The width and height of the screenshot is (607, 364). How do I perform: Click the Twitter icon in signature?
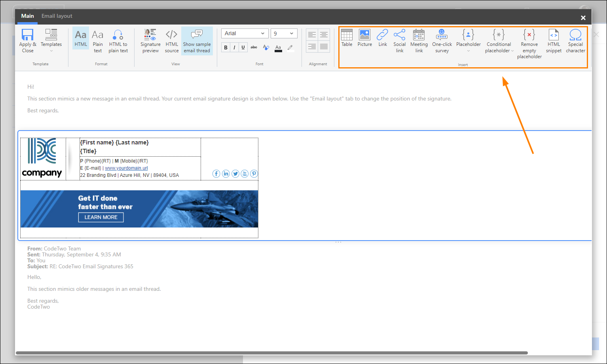(235, 174)
